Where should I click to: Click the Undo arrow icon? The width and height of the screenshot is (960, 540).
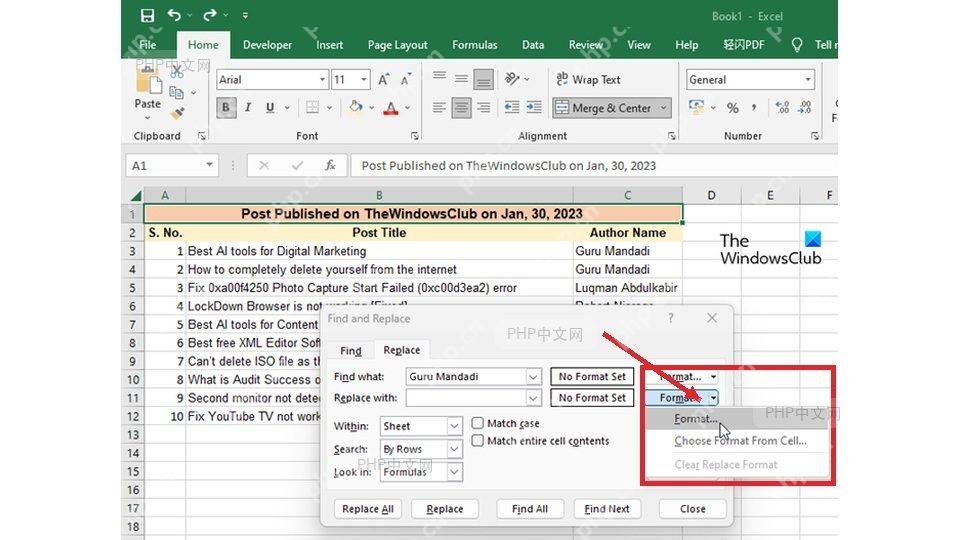(x=174, y=15)
